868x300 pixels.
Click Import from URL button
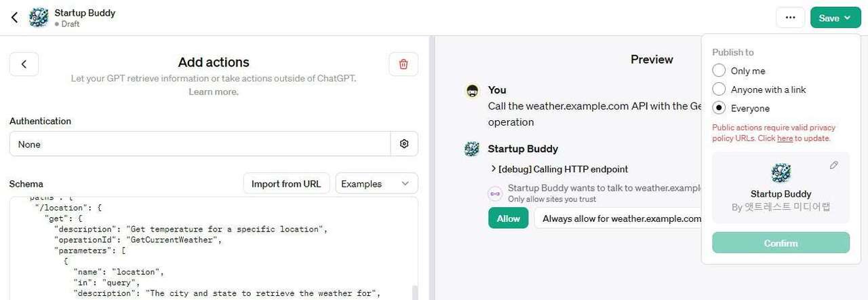(x=286, y=183)
